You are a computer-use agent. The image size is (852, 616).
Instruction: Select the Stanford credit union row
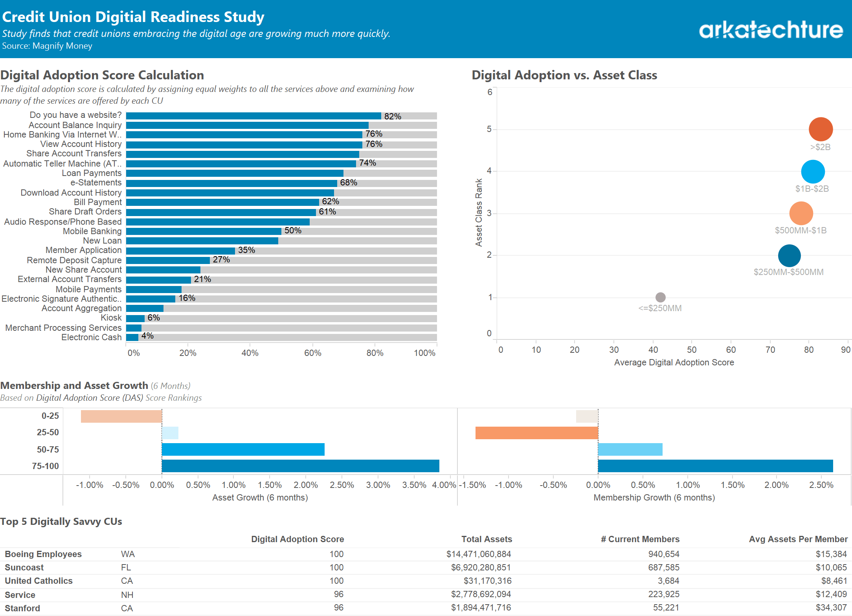click(22, 608)
